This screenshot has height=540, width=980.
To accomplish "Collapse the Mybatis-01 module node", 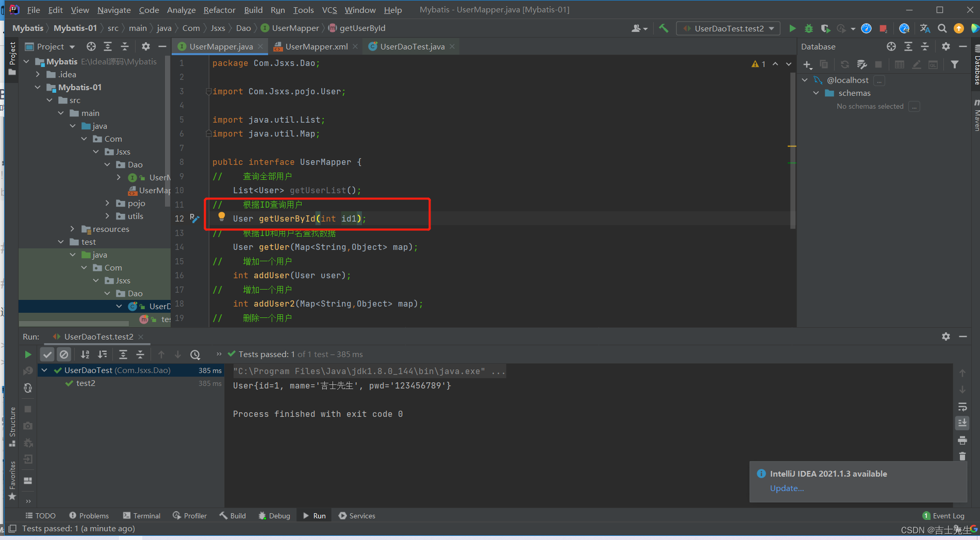I will pos(38,88).
